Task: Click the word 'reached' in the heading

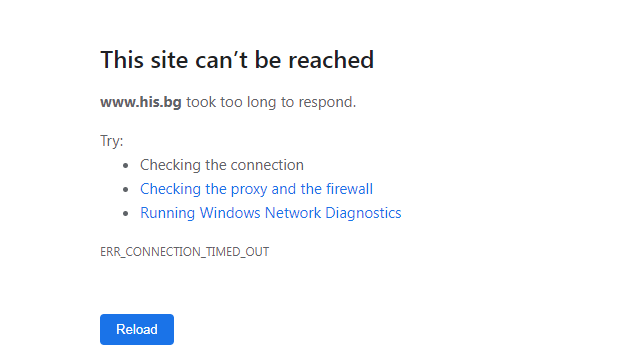Action: pyautogui.click(x=331, y=60)
